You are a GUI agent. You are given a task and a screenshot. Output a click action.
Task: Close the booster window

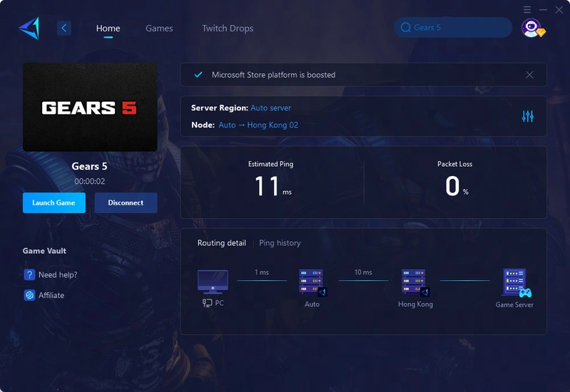[x=559, y=9]
